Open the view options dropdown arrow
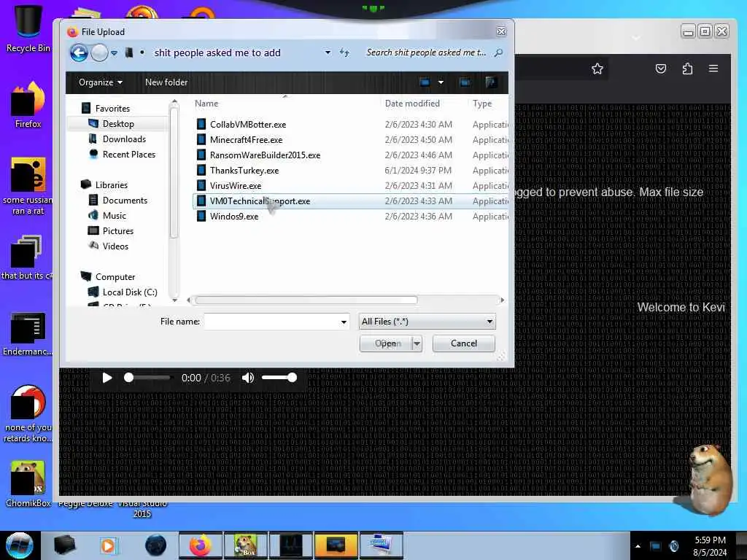 441,82
